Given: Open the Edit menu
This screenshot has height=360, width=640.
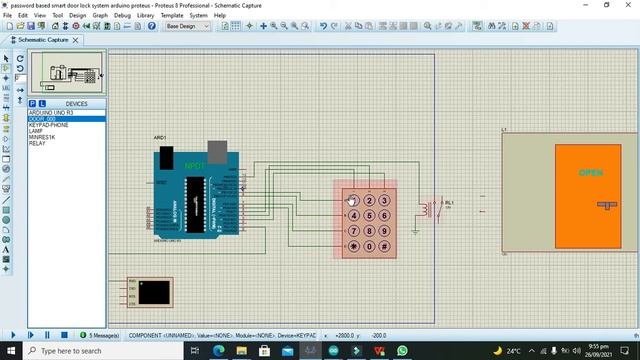Looking at the screenshot, I should pyautogui.click(x=23, y=16).
